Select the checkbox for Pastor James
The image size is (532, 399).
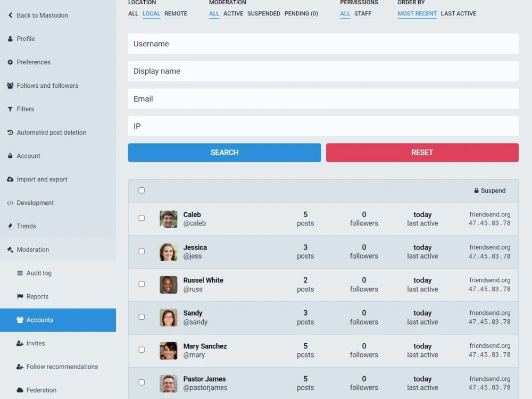(142, 383)
